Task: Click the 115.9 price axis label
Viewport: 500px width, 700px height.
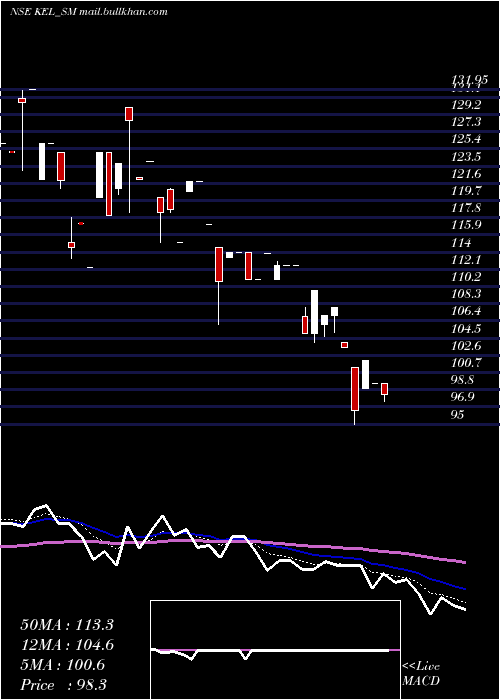Action: [466, 225]
